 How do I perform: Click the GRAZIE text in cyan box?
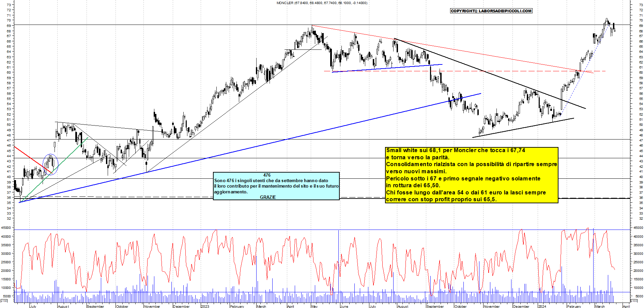coord(268,197)
